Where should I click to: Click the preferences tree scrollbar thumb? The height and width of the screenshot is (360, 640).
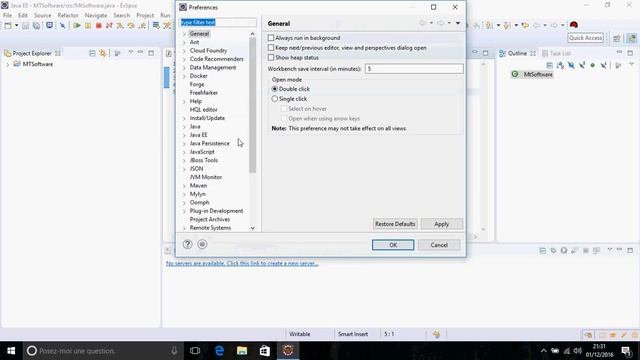point(253,105)
